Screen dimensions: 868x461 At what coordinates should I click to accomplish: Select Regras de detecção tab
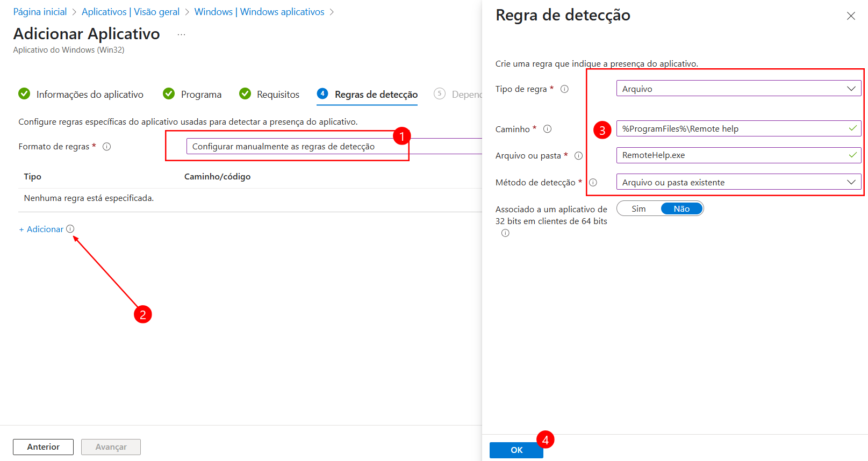pyautogui.click(x=367, y=94)
